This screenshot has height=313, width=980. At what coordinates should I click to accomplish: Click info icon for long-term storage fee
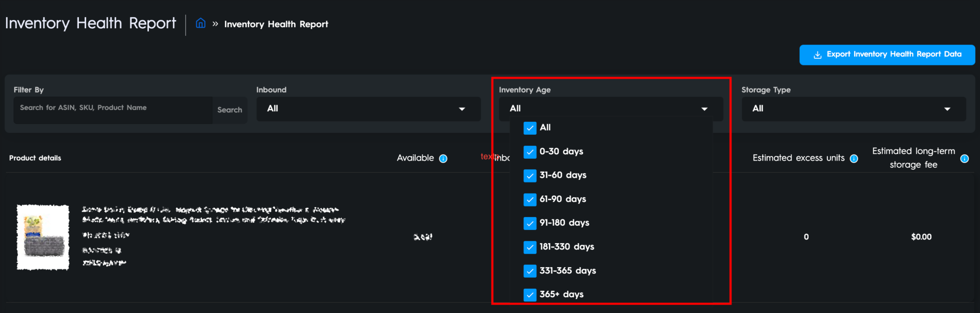tap(964, 159)
